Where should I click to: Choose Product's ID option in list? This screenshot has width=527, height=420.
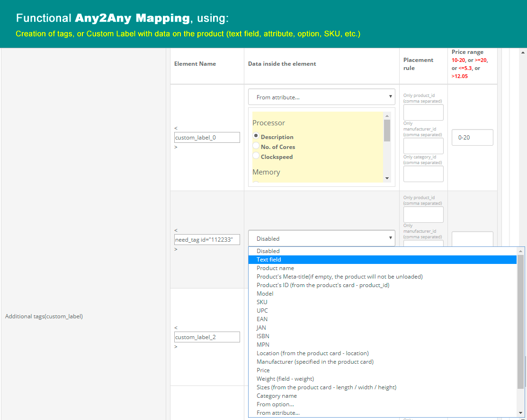tap(383, 285)
